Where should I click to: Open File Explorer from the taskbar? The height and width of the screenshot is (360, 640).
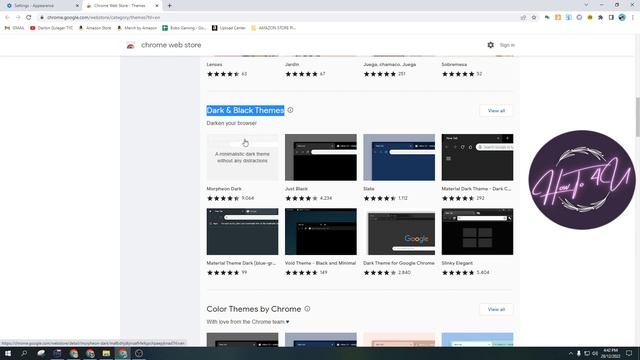coord(106,353)
